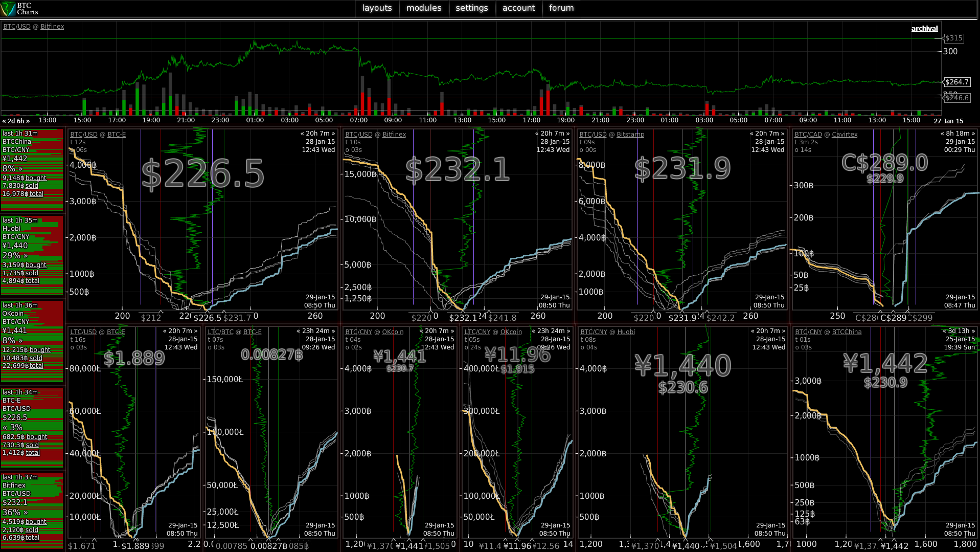Click the LTC/BTC pair link
Image resolution: width=980 pixels, height=552 pixels.
tap(220, 332)
